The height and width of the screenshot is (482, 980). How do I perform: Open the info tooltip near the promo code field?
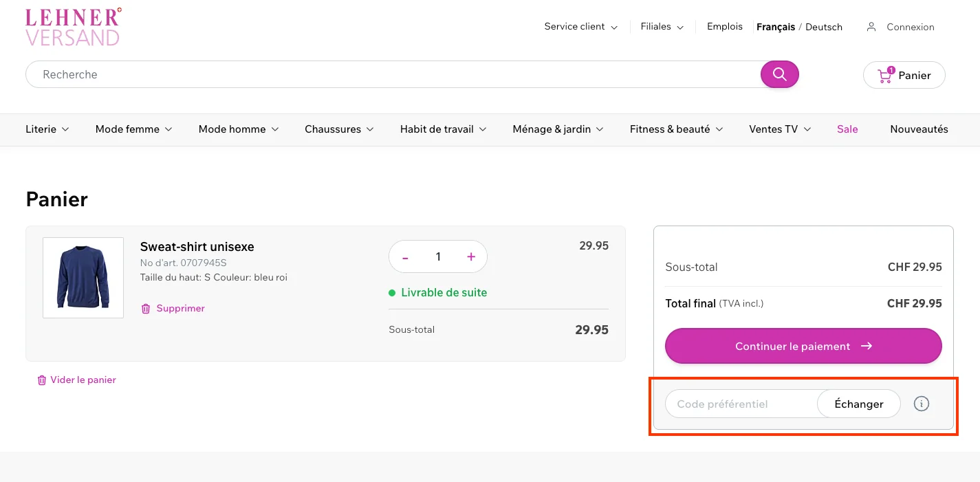[x=921, y=404]
